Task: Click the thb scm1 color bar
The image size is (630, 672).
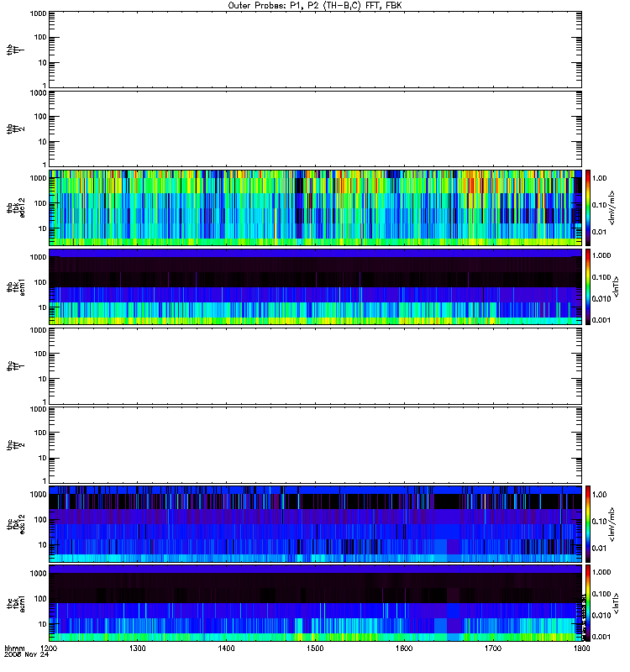Action: pyautogui.click(x=588, y=286)
